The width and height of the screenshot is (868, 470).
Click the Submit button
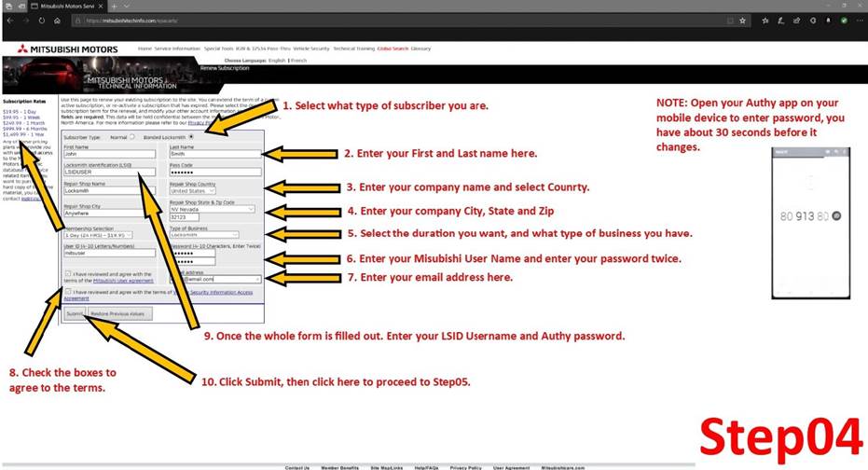click(75, 314)
